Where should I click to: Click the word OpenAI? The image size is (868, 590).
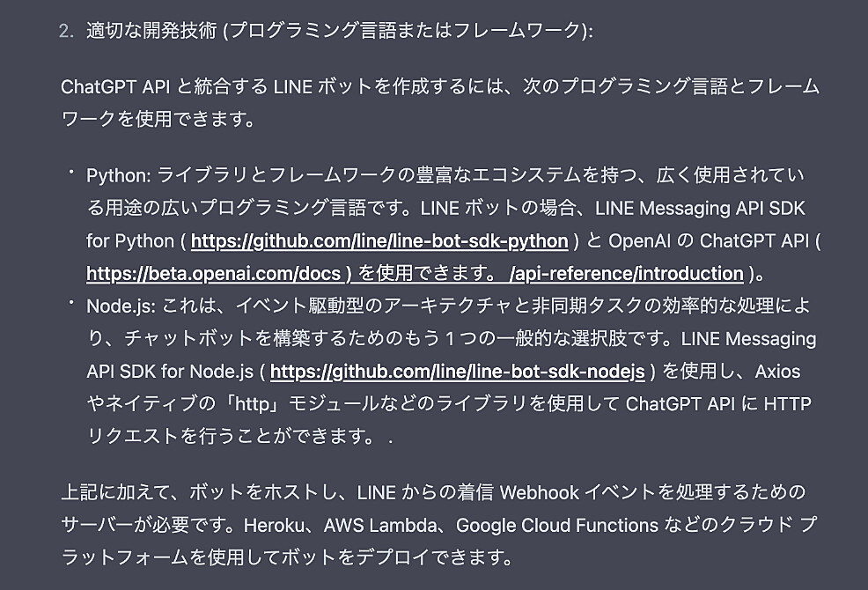[639, 241]
